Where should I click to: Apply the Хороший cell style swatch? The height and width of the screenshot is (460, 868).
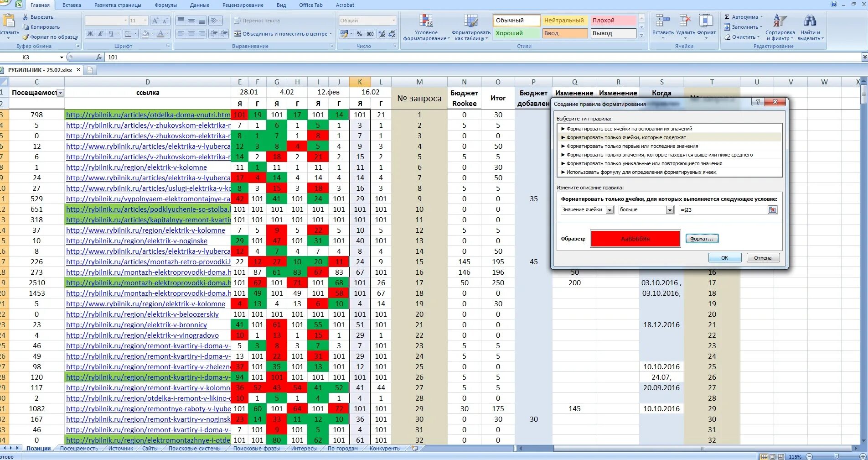(x=517, y=33)
